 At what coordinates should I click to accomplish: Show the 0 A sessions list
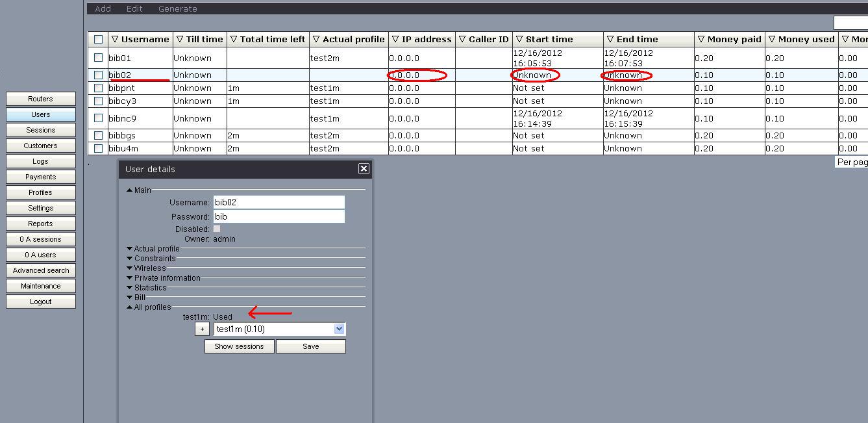(x=41, y=239)
